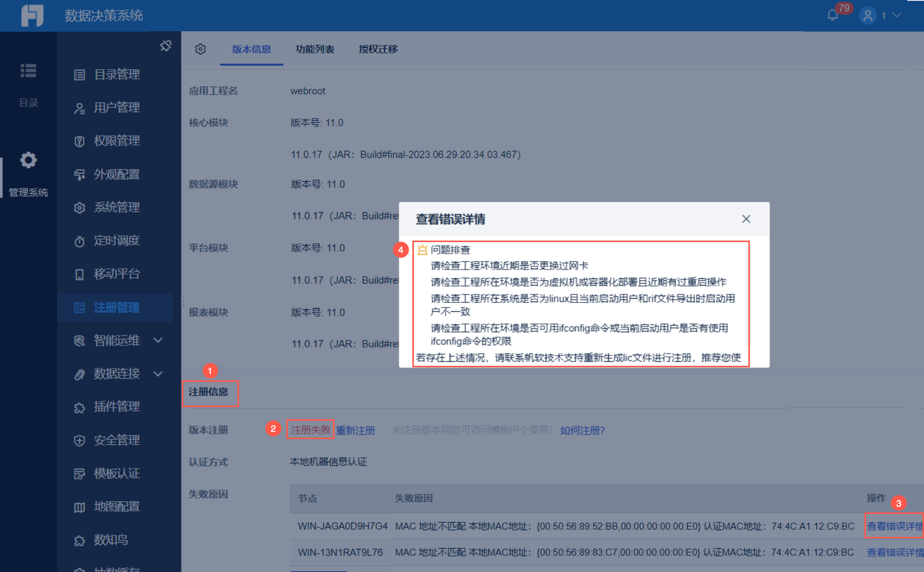Viewport: 924px width, 572px height.
Task: Close the 查看错误详情 dialog
Action: click(746, 219)
